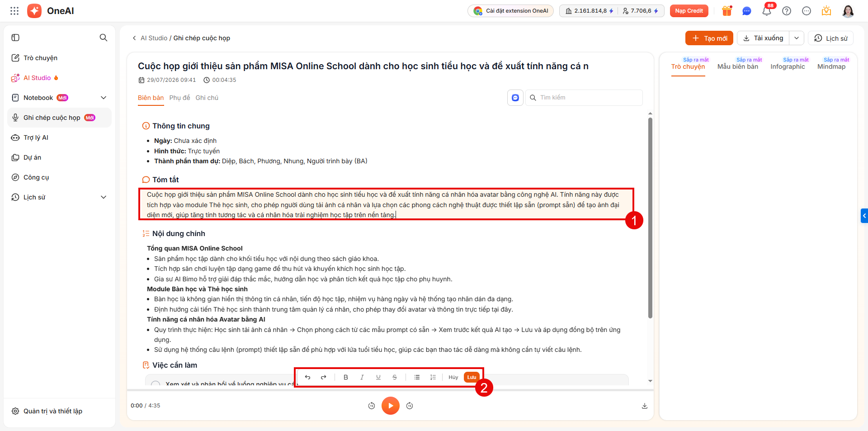868x431 pixels.
Task: Click the audio progress bar
Action: (x=390, y=389)
